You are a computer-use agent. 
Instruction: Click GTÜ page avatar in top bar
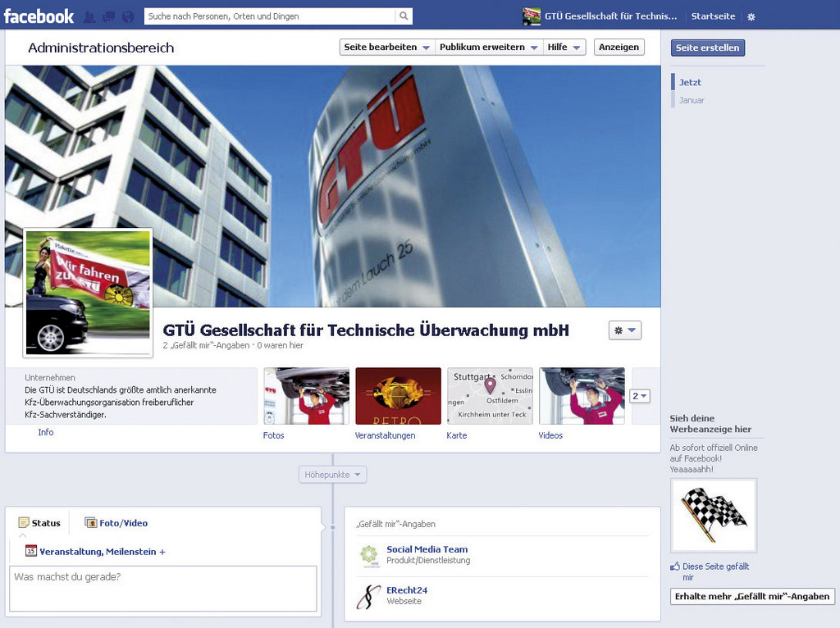click(532, 16)
